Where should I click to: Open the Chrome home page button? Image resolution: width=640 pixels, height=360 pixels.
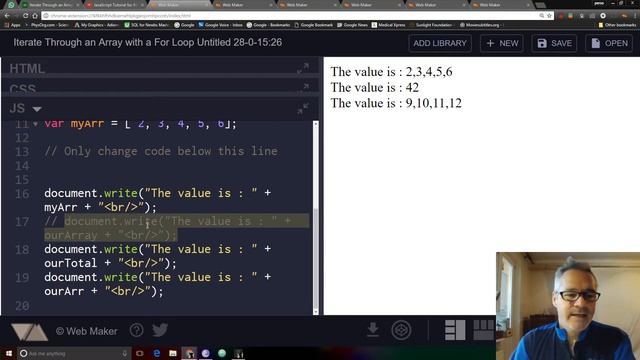click(35, 16)
